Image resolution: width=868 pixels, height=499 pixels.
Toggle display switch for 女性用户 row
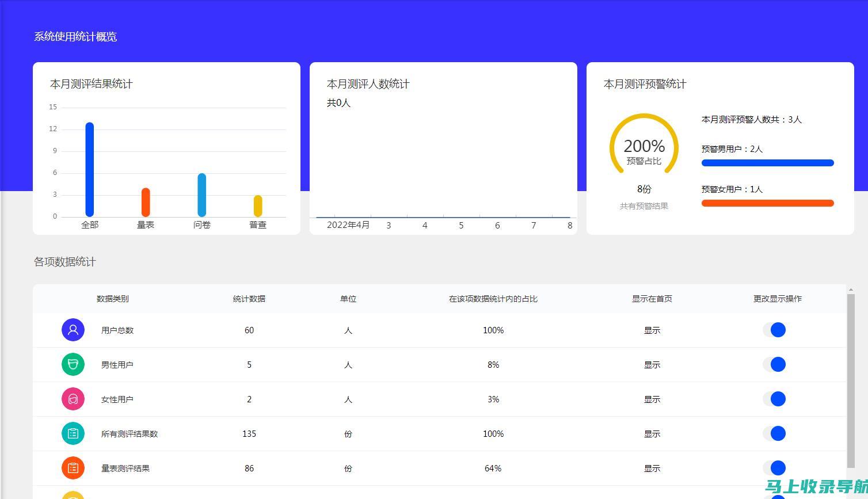pos(774,399)
